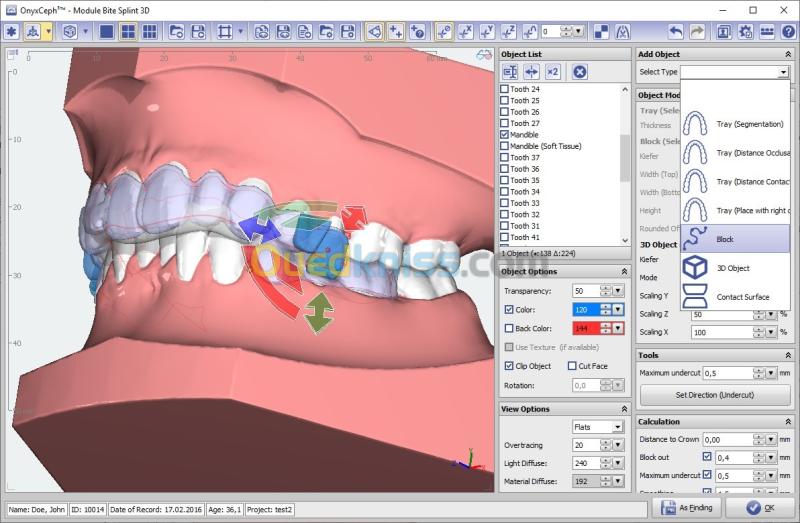Open the Material Diffuse dropdown arrow

tap(618, 481)
